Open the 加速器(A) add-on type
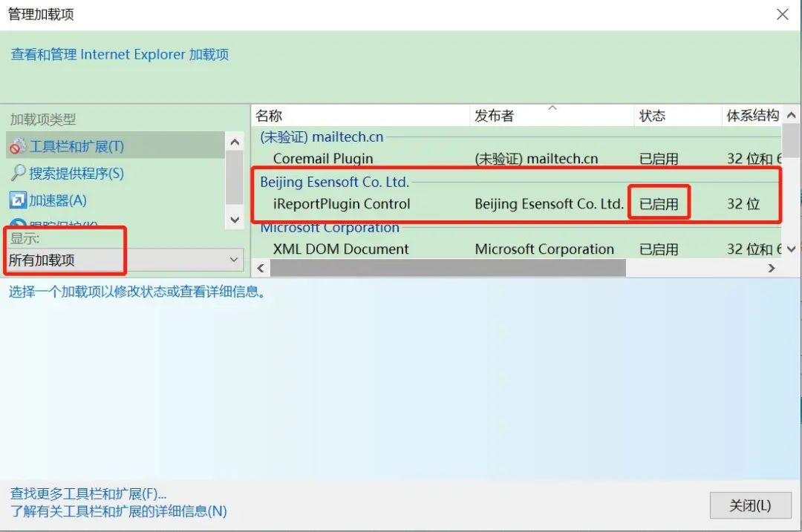 (x=58, y=200)
